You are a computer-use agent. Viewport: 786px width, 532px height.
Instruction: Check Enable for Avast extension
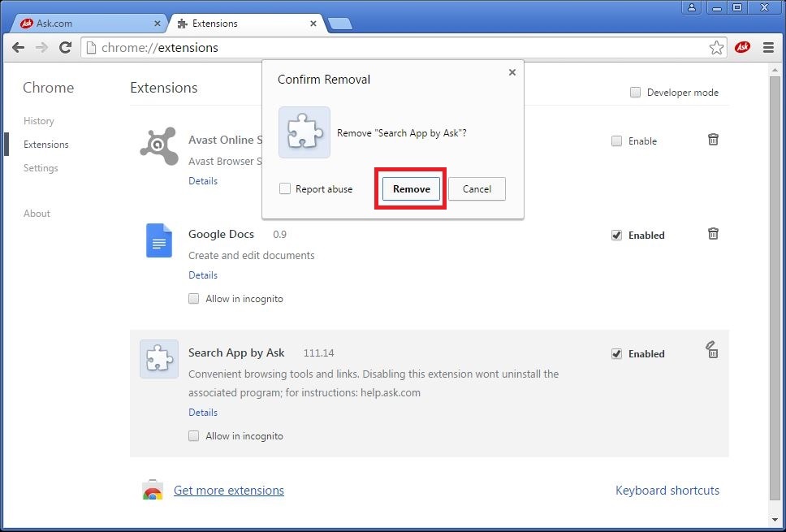tap(616, 141)
